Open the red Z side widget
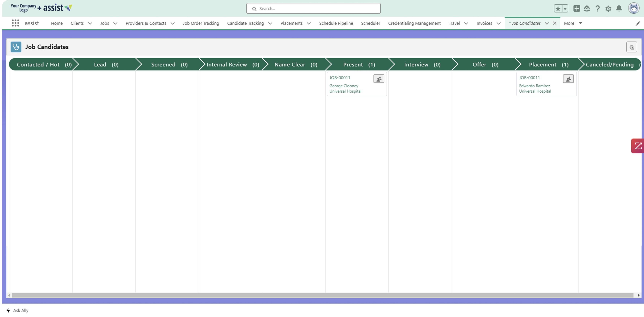 638,146
